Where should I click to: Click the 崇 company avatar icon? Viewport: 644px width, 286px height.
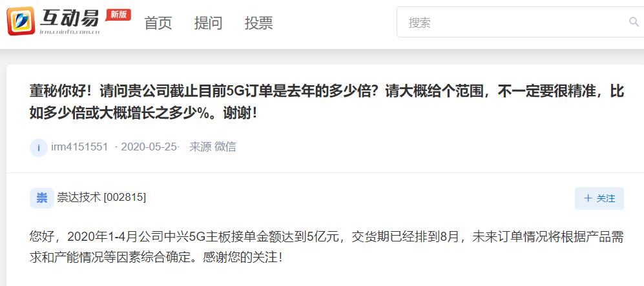coord(42,198)
